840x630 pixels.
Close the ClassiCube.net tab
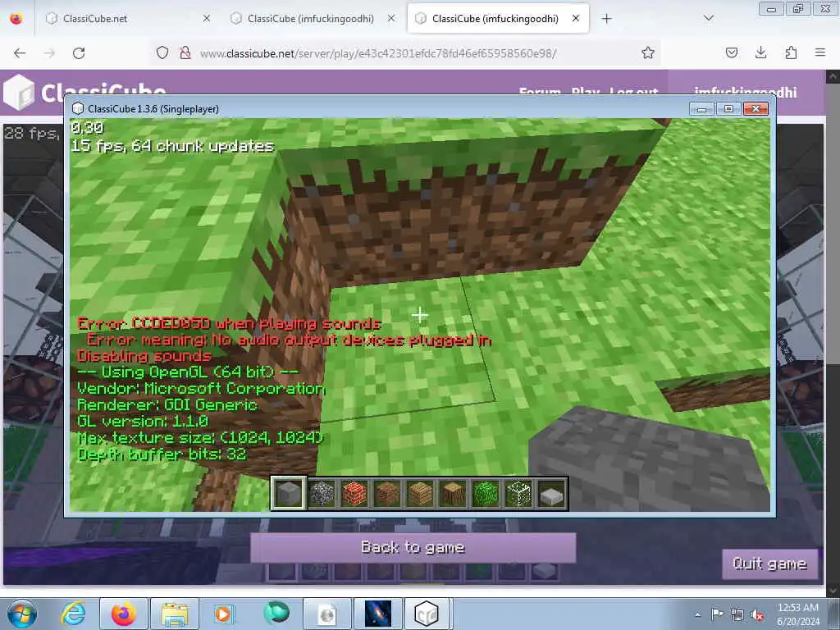207,18
